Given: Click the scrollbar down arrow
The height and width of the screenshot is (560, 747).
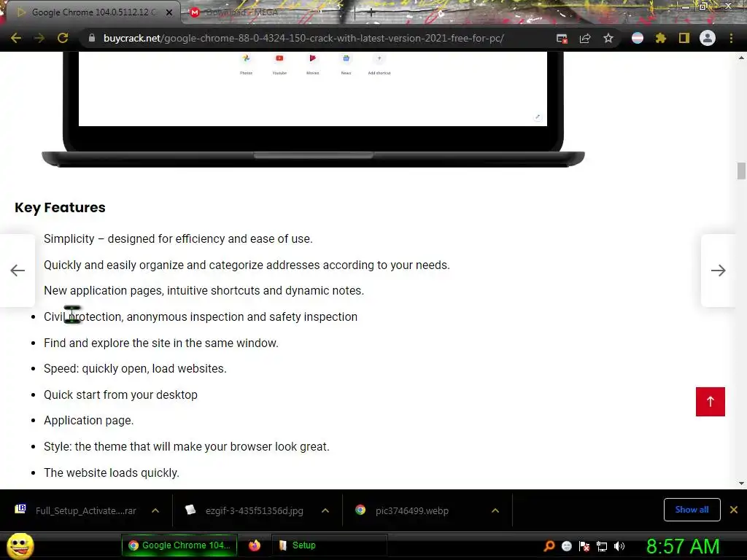Looking at the screenshot, I should [741, 483].
